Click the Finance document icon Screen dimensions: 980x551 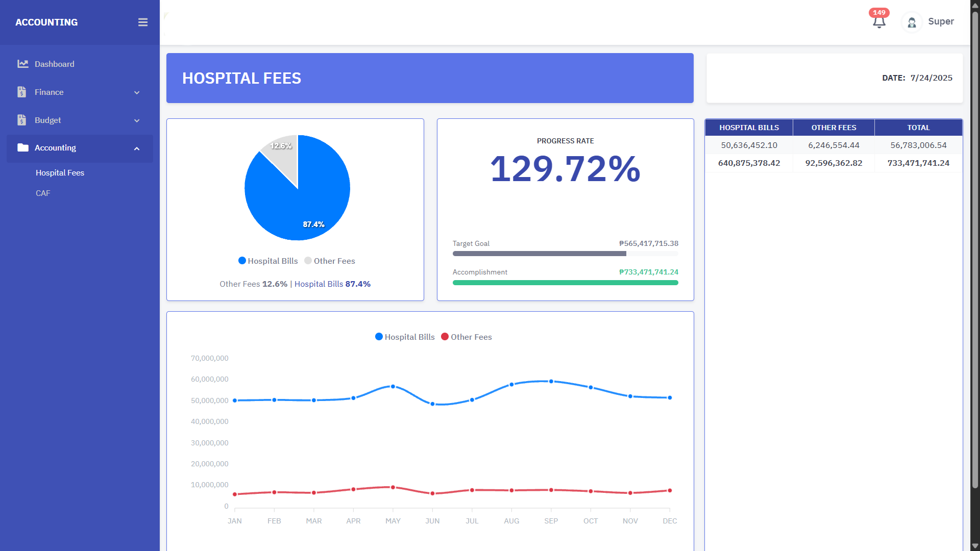(21, 92)
